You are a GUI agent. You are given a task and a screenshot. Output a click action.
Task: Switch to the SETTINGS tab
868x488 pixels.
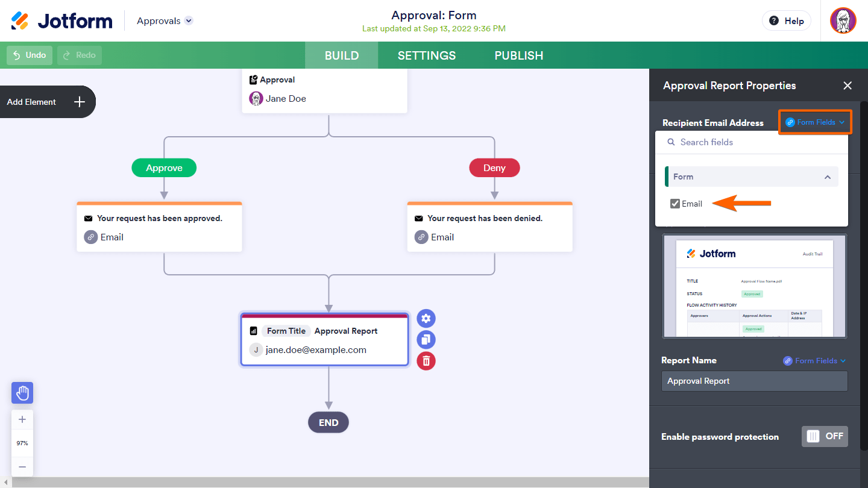[427, 55]
